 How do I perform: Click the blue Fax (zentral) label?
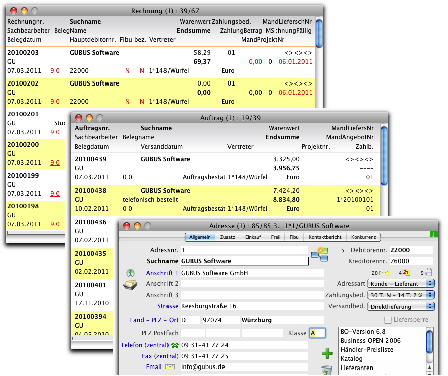[x=160, y=356]
